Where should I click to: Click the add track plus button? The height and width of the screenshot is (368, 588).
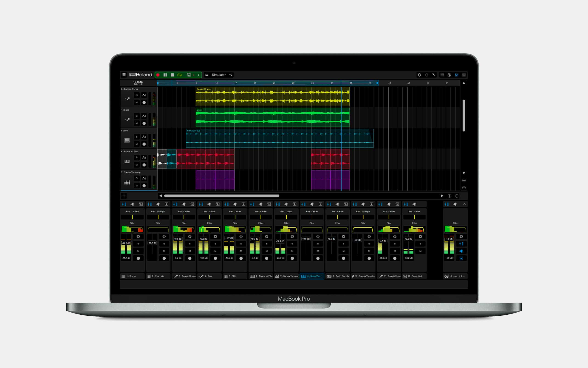[x=124, y=196]
